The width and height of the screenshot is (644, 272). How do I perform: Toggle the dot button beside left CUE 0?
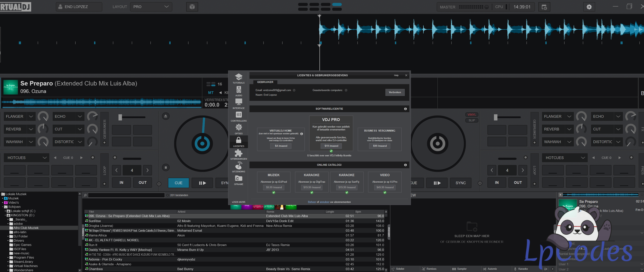[93, 158]
